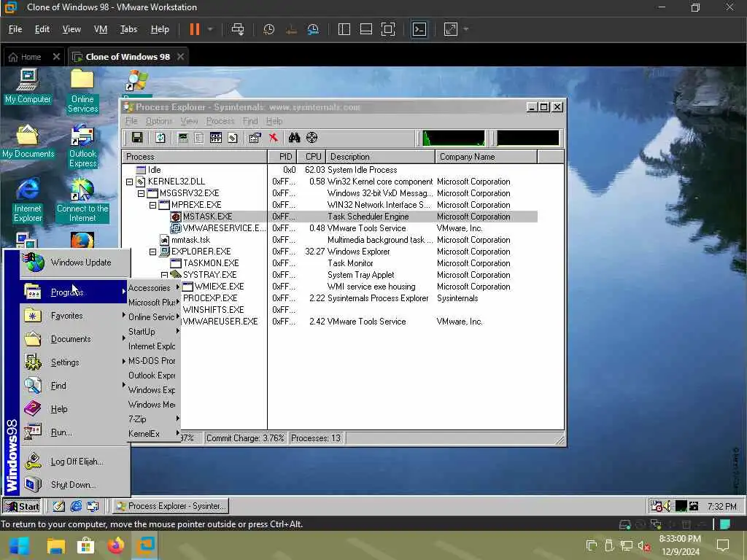Select TASKMON.EXE process row
The image size is (747, 560).
pyautogui.click(x=330, y=263)
